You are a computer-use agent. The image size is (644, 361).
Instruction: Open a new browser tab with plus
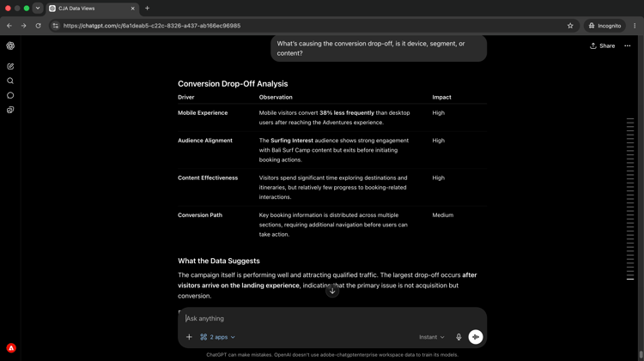[x=147, y=9]
